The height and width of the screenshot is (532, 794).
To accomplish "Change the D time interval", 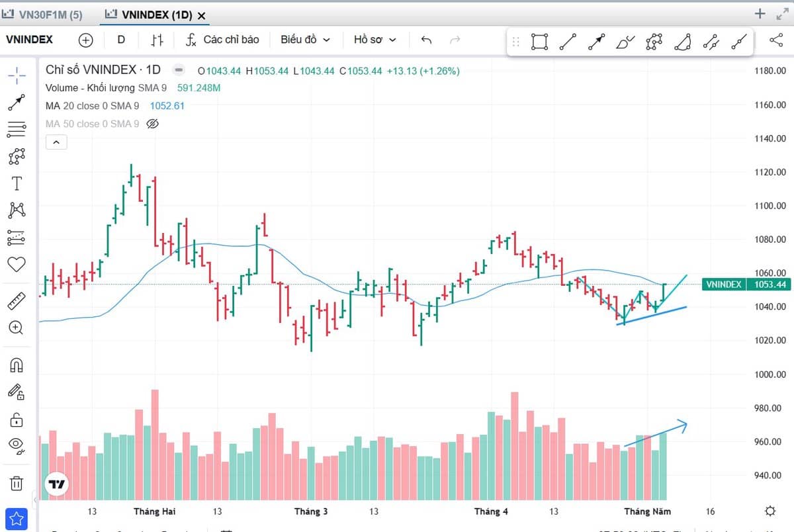I will pyautogui.click(x=121, y=40).
